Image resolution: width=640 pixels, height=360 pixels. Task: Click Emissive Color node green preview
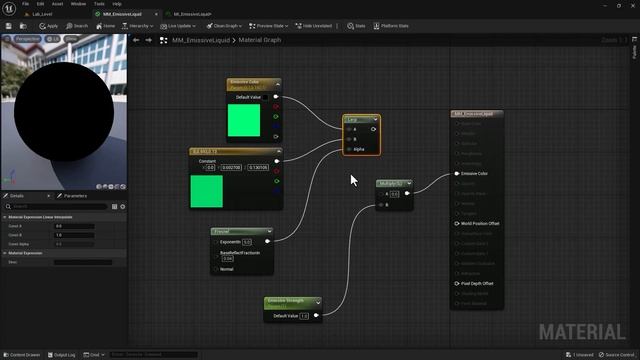tap(244, 120)
